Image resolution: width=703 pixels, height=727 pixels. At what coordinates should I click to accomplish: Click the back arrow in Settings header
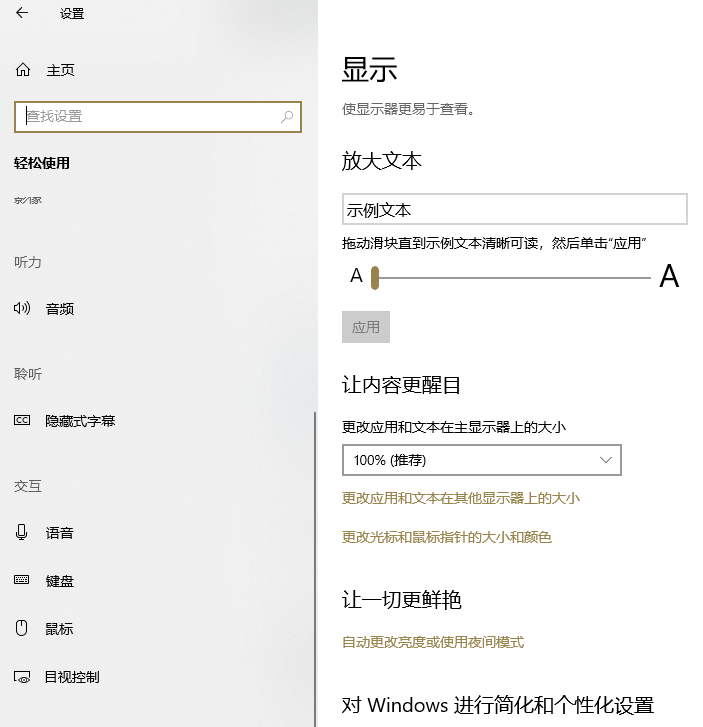22,13
